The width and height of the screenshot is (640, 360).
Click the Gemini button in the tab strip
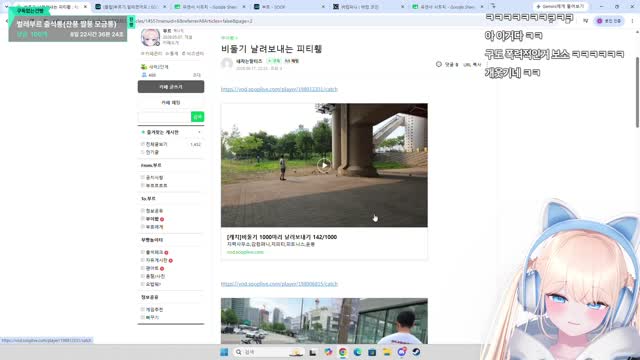(561, 7)
